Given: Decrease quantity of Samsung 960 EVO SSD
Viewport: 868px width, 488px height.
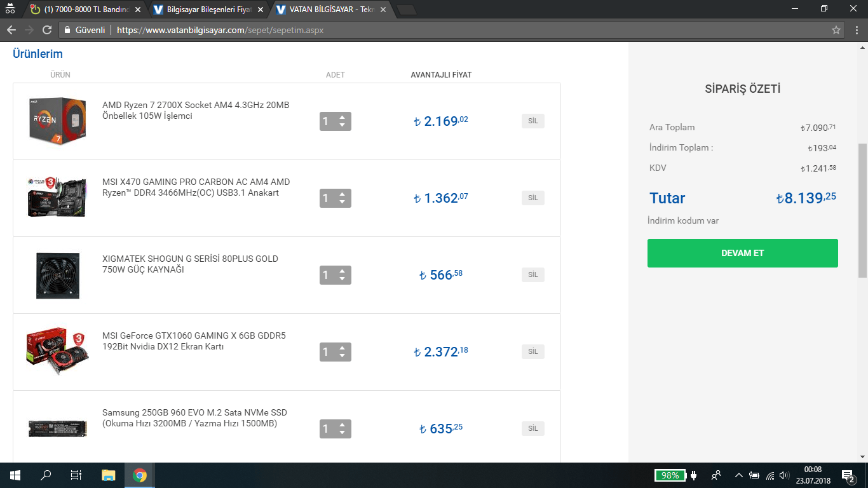Looking at the screenshot, I should click(x=342, y=433).
